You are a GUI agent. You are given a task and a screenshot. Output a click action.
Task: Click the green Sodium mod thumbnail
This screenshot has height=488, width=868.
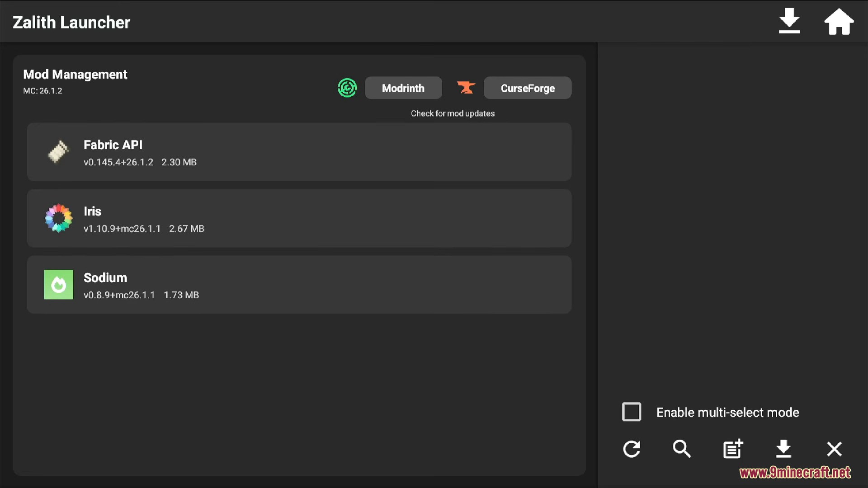[x=58, y=285]
